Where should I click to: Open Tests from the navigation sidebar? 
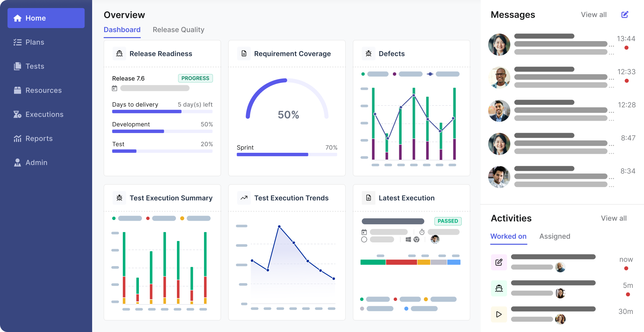[17, 66]
